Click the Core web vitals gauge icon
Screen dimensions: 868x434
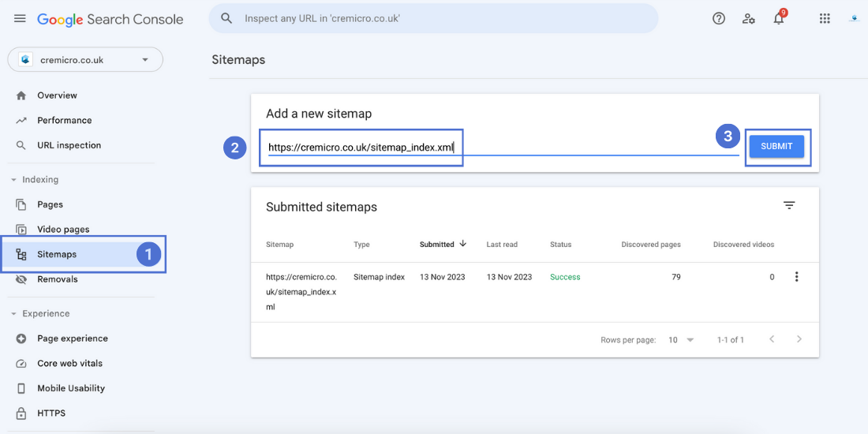click(x=21, y=364)
